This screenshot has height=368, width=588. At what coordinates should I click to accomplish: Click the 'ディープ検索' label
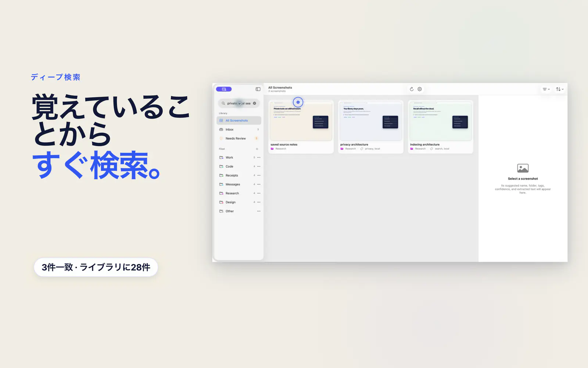55,77
